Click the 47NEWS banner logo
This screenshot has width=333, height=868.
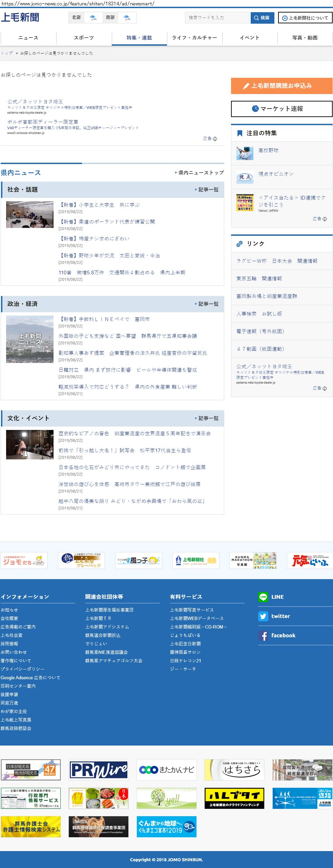click(31, 770)
